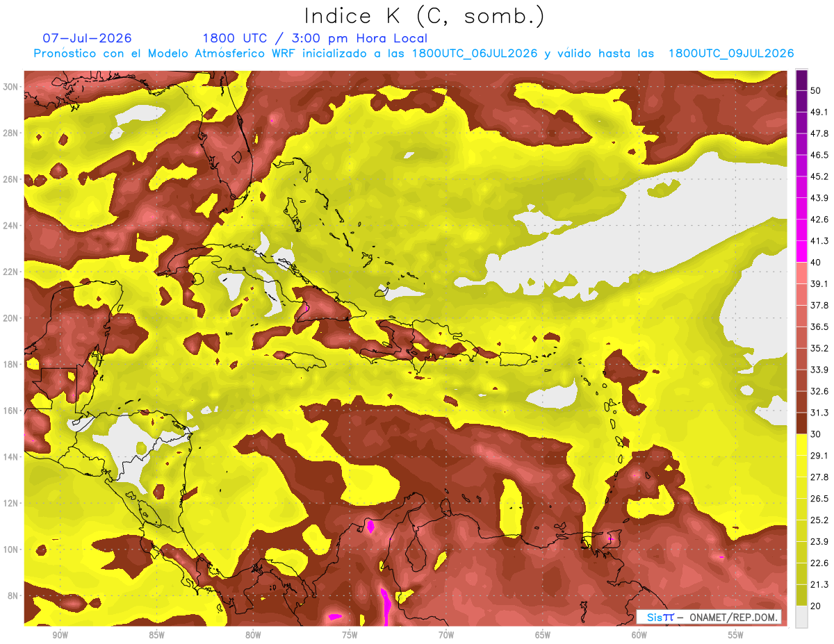Select the "29.1" color scale label
This screenshot has width=834, height=644.
[x=819, y=456]
